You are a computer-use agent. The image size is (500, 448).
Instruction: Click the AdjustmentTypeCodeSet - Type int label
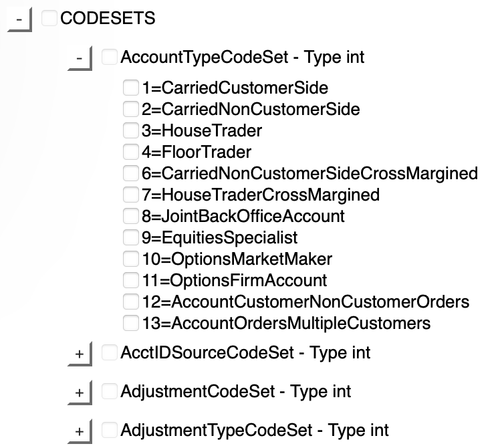[x=254, y=430]
